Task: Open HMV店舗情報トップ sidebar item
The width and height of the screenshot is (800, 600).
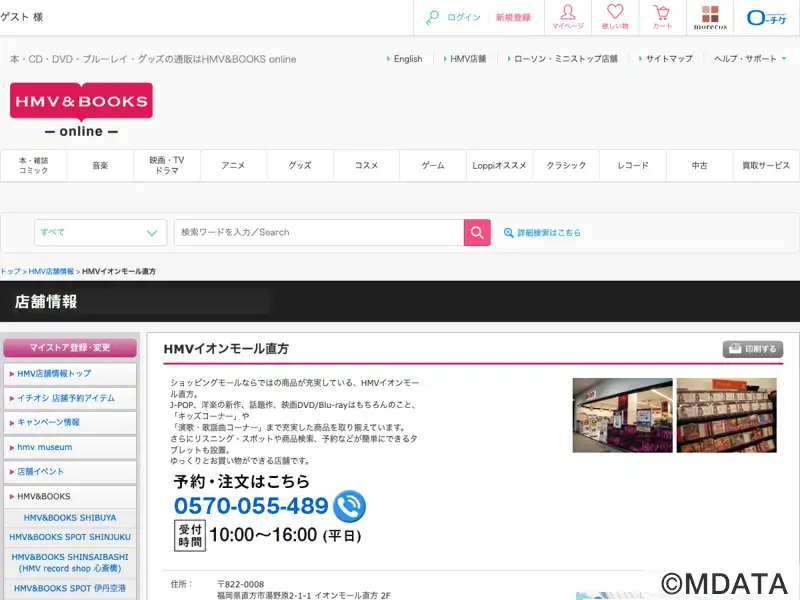Action: click(x=70, y=374)
